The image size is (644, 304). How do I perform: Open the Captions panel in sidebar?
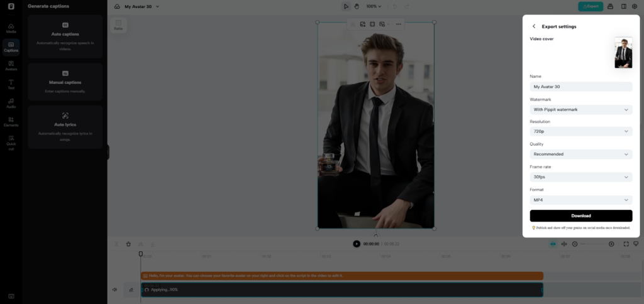coord(11,47)
